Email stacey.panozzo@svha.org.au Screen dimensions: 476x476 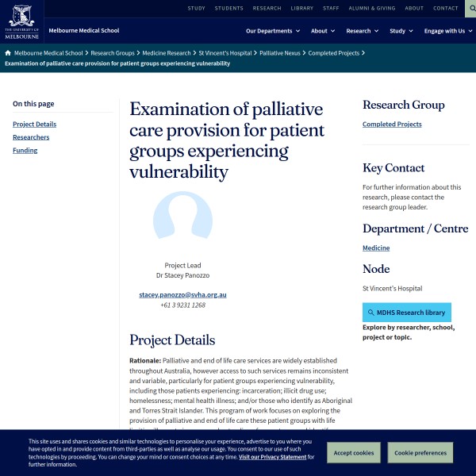point(182,294)
